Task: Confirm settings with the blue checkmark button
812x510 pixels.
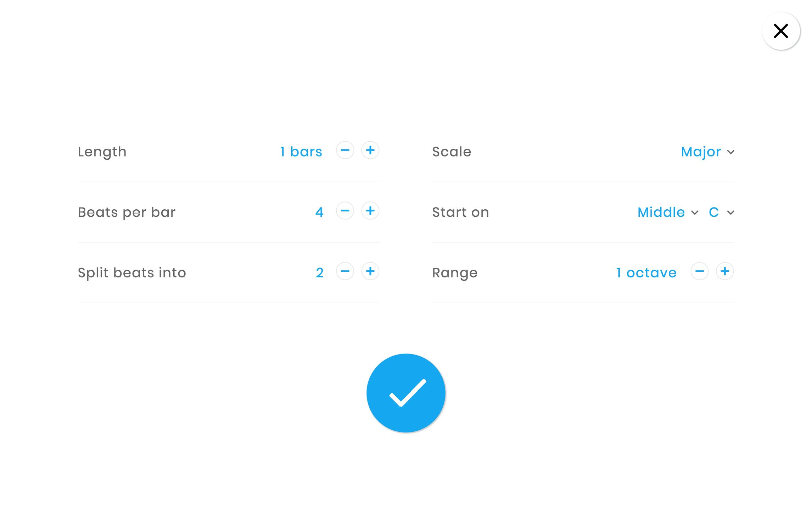Action: tap(406, 393)
